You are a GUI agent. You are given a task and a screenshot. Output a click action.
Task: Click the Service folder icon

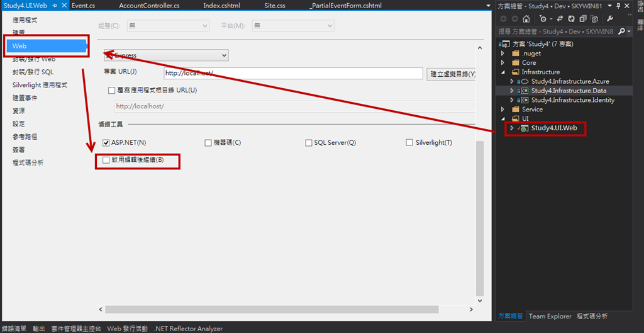516,110
